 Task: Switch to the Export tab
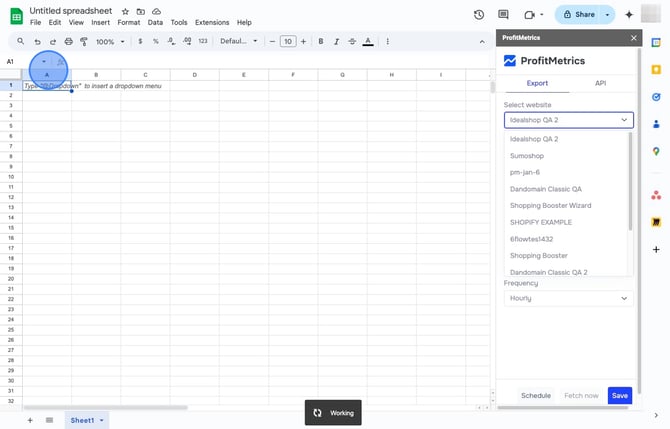click(537, 83)
